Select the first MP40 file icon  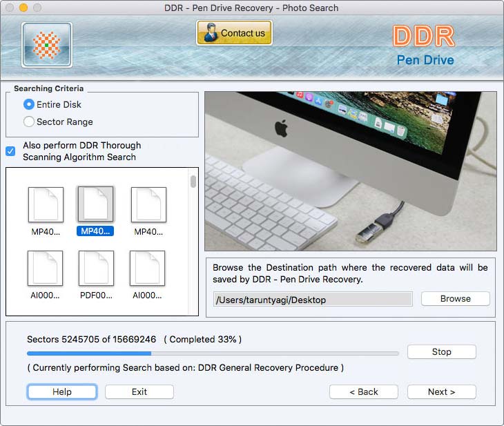[46, 205]
